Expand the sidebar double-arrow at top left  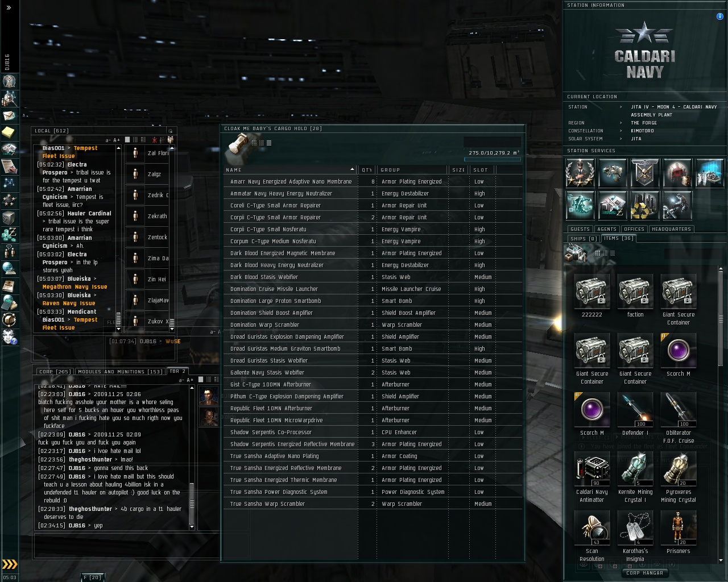pos(9,8)
